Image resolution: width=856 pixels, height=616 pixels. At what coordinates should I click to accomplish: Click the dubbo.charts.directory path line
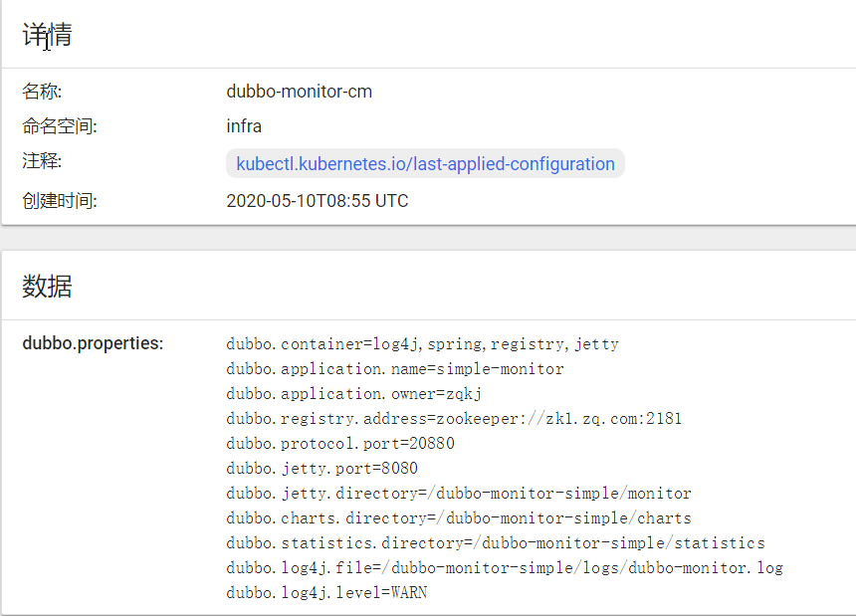click(x=458, y=518)
